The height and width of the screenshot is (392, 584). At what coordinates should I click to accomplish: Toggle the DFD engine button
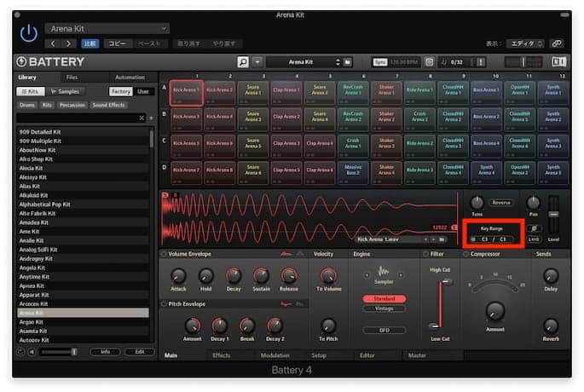(384, 330)
